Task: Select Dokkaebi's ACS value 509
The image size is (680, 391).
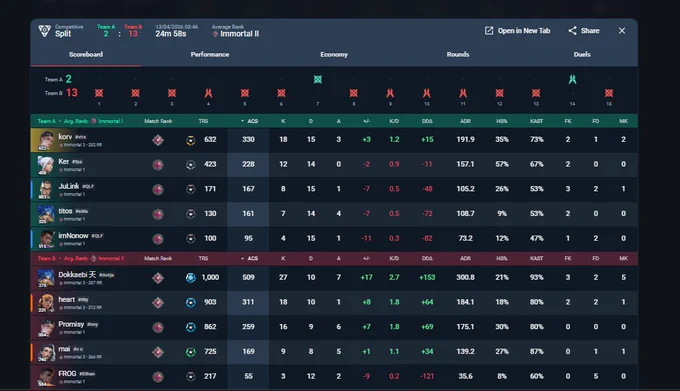Action: 248,277
